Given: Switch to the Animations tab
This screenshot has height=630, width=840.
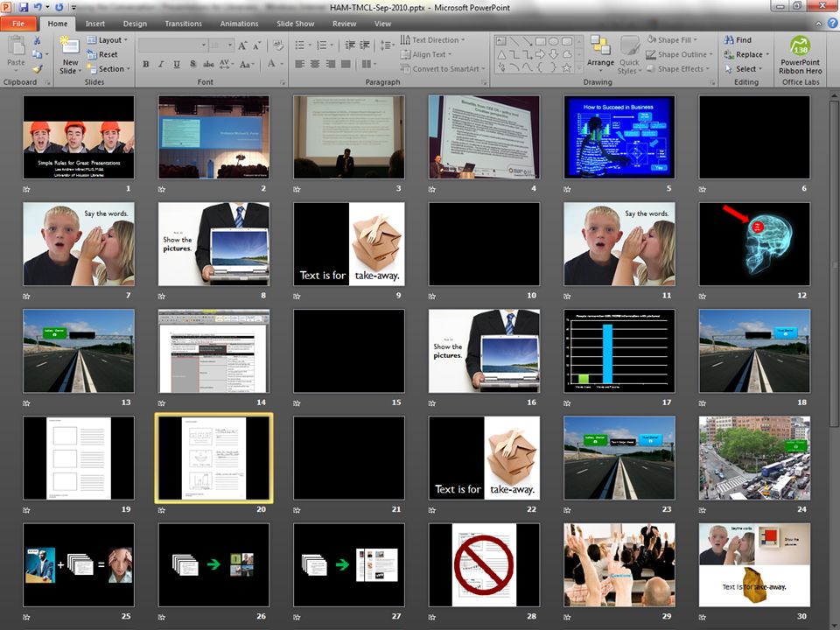Looking at the screenshot, I should click(x=239, y=24).
